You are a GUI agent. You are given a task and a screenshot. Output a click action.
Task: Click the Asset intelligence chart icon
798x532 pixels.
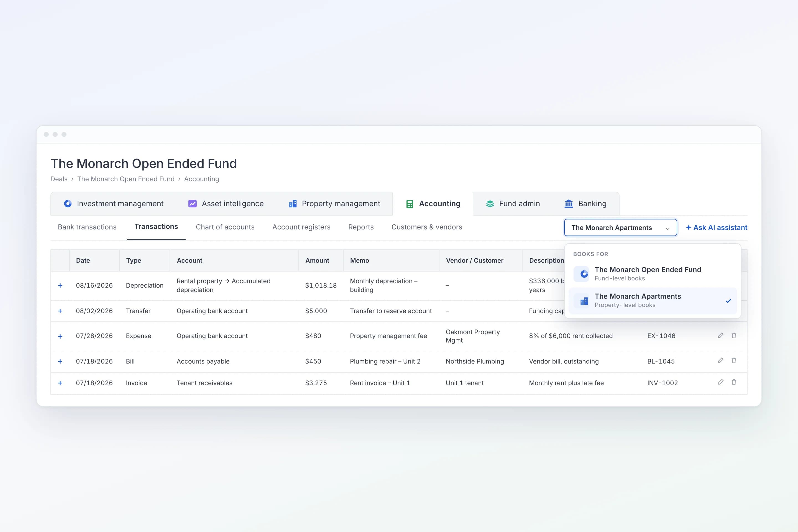pos(192,204)
